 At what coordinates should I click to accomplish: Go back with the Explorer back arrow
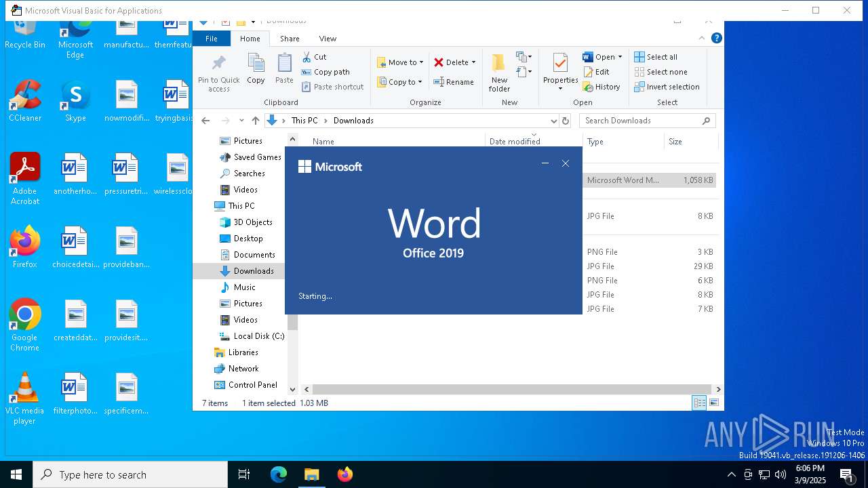coord(205,121)
